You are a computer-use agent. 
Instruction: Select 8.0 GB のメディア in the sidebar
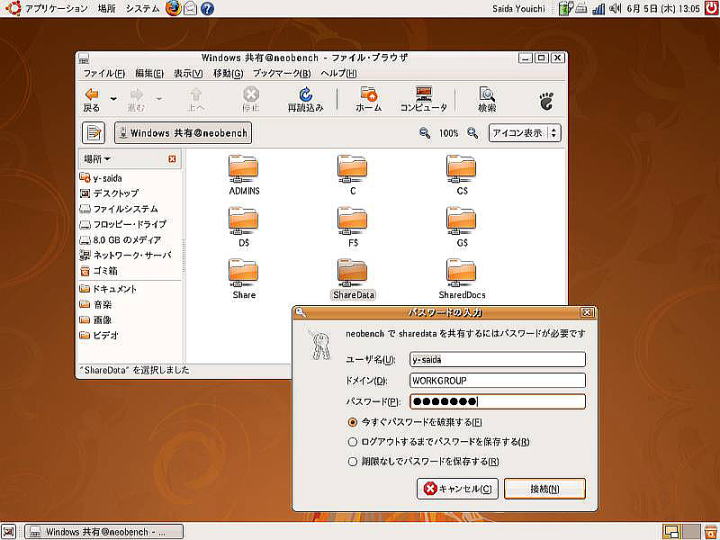click(120, 240)
